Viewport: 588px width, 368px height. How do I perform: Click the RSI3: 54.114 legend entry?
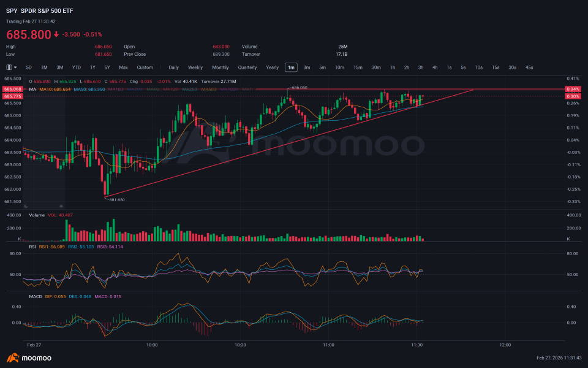pos(110,247)
